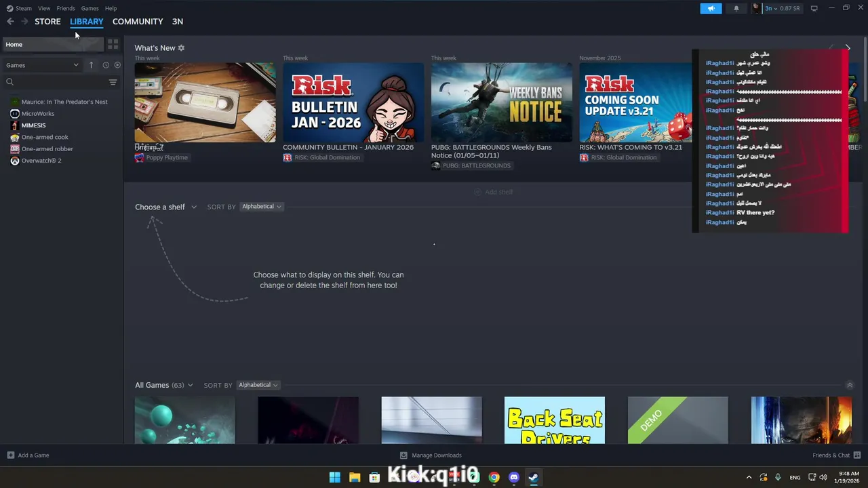The height and width of the screenshot is (488, 868).
Task: Open the notifications bell
Action: [736, 8]
